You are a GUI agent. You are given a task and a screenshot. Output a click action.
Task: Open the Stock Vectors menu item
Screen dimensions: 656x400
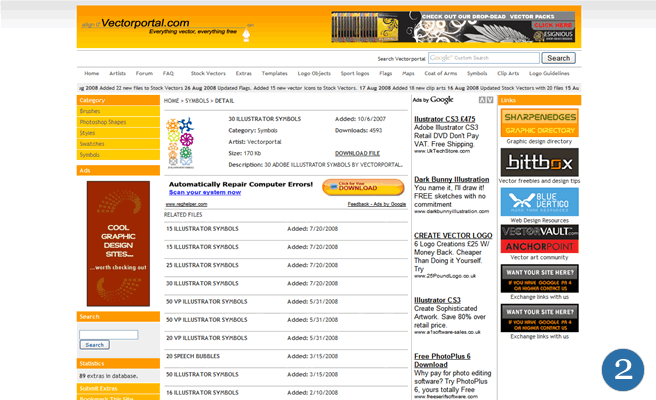[x=208, y=73]
